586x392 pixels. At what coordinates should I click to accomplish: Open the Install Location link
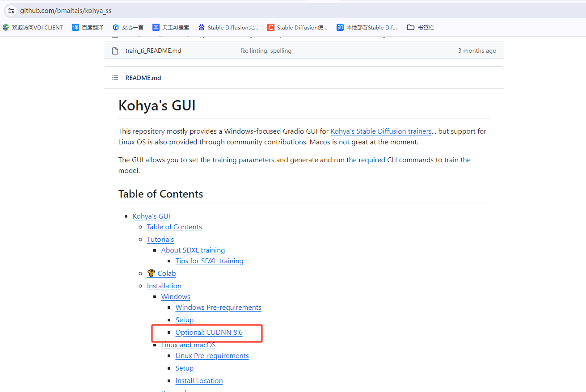coord(199,381)
